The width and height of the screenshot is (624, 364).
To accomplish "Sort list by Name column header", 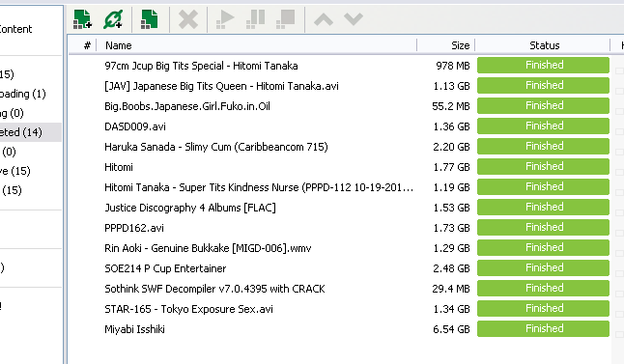I will [119, 45].
